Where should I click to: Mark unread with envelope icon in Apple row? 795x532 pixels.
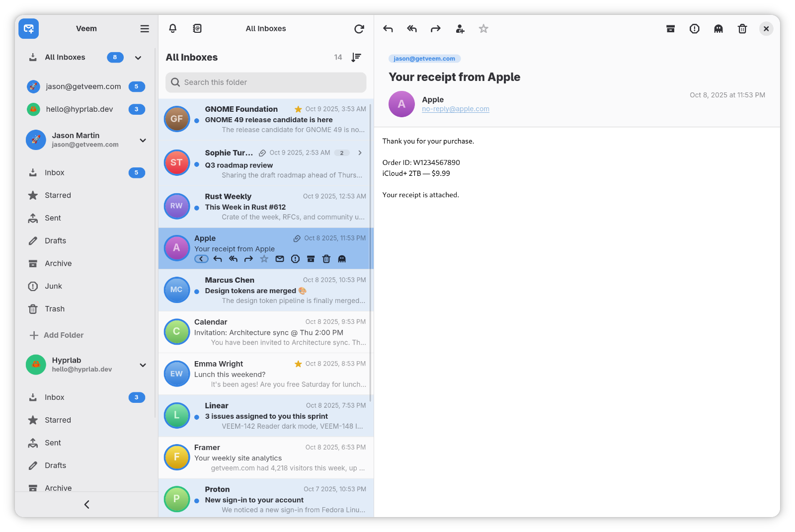pyautogui.click(x=280, y=259)
